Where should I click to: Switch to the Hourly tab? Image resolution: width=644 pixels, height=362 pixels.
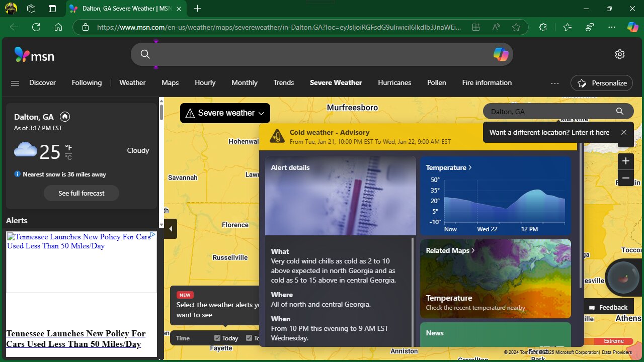tap(205, 83)
